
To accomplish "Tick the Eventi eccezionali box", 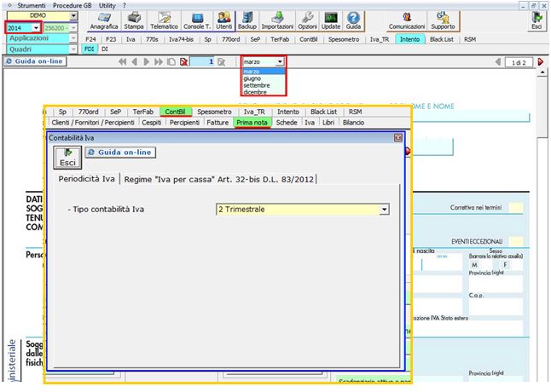I will coord(515,241).
